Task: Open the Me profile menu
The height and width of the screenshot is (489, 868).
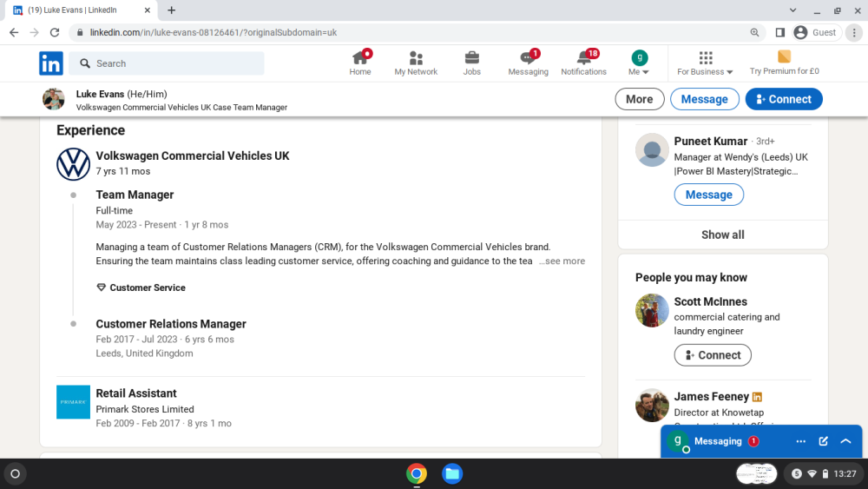Action: (x=639, y=63)
